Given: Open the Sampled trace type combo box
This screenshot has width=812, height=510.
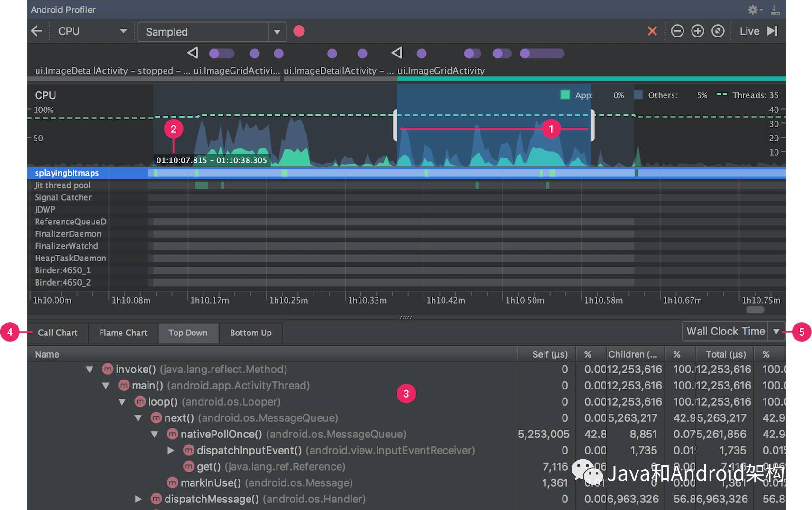Looking at the screenshot, I should [212, 32].
